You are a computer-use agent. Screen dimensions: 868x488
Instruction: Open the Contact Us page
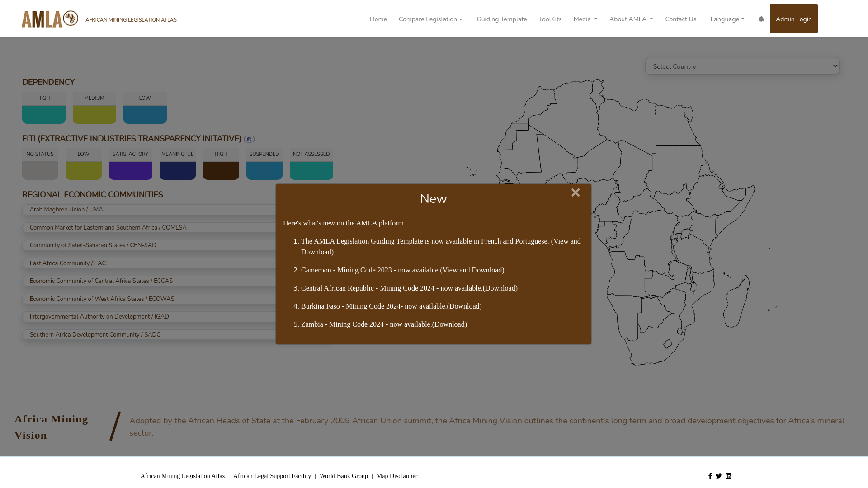[x=680, y=19]
